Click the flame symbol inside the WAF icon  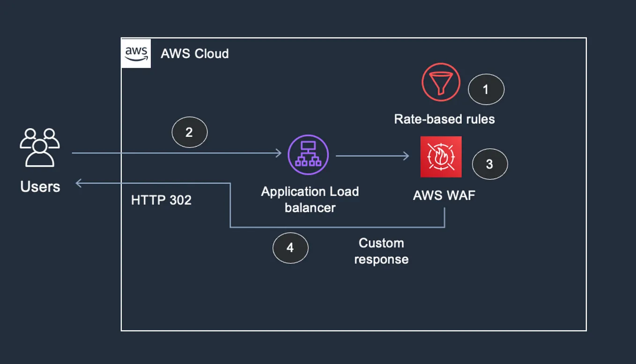pyautogui.click(x=441, y=157)
